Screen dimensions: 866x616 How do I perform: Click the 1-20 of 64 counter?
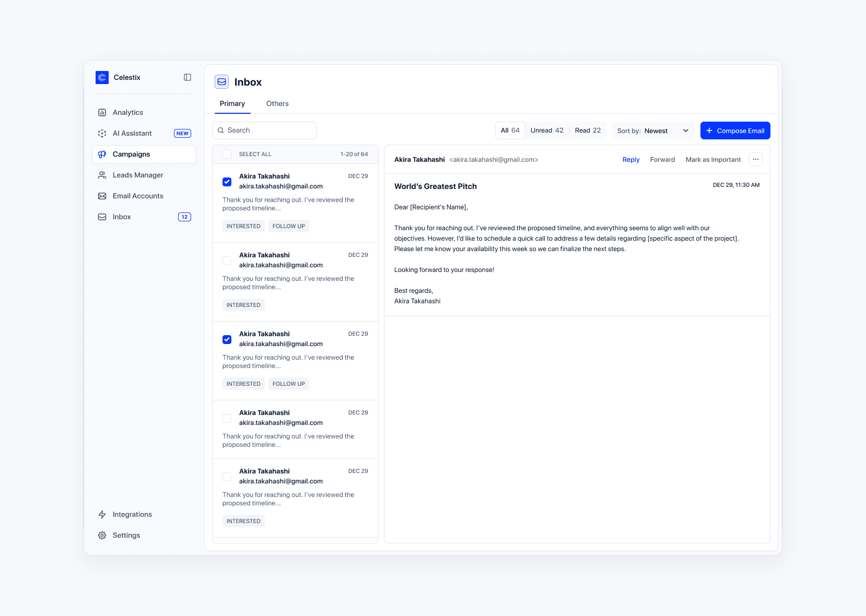(354, 154)
